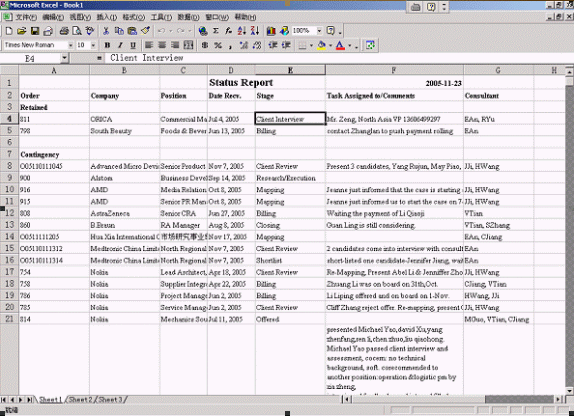Toggle right alignment
Viewport: 574px width, 416px height.
point(175,45)
